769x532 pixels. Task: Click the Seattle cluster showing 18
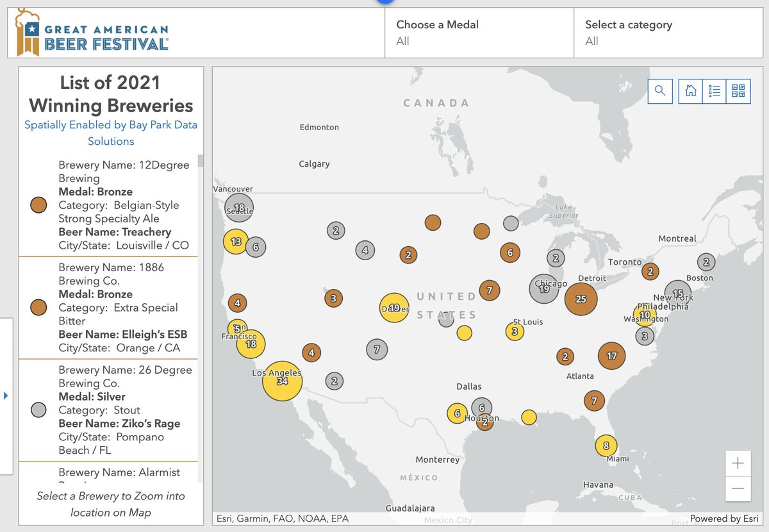(x=239, y=207)
